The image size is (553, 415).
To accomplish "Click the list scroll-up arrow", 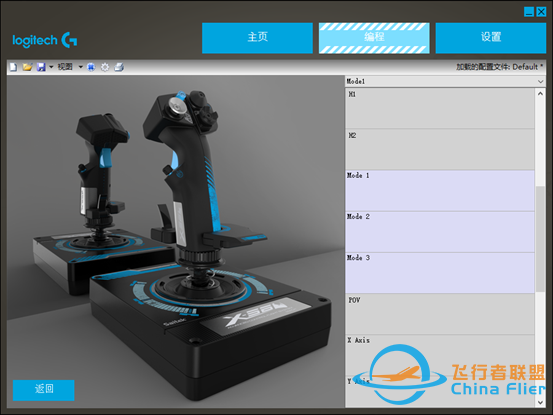I will click(540, 93).
